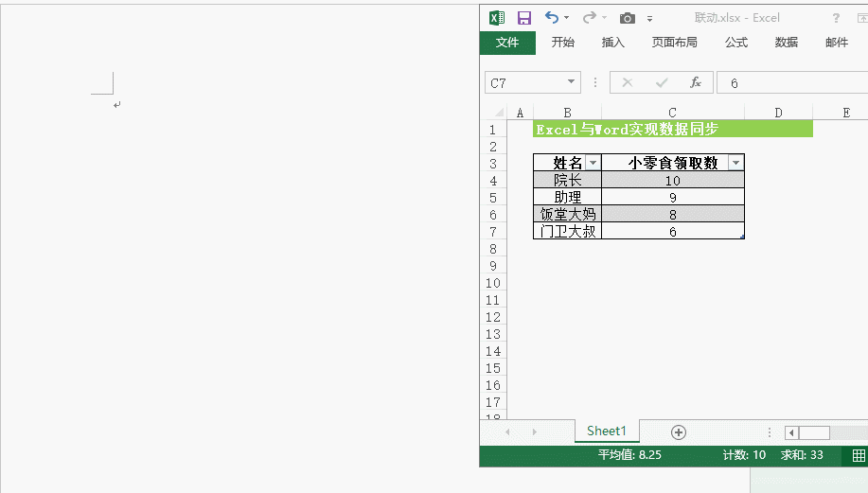Customize the Quick Access Toolbar dropdown
The width and height of the screenshot is (868, 493).
coord(650,19)
